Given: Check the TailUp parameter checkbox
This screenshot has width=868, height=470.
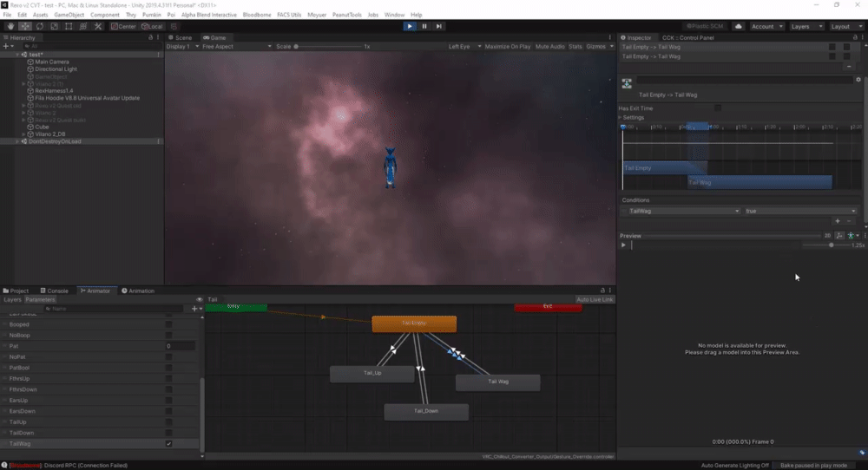Looking at the screenshot, I should [168, 421].
